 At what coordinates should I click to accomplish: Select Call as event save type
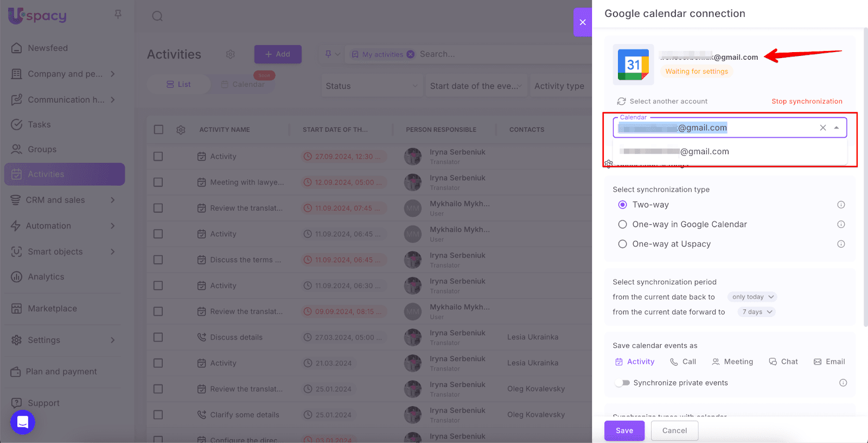[683, 362]
